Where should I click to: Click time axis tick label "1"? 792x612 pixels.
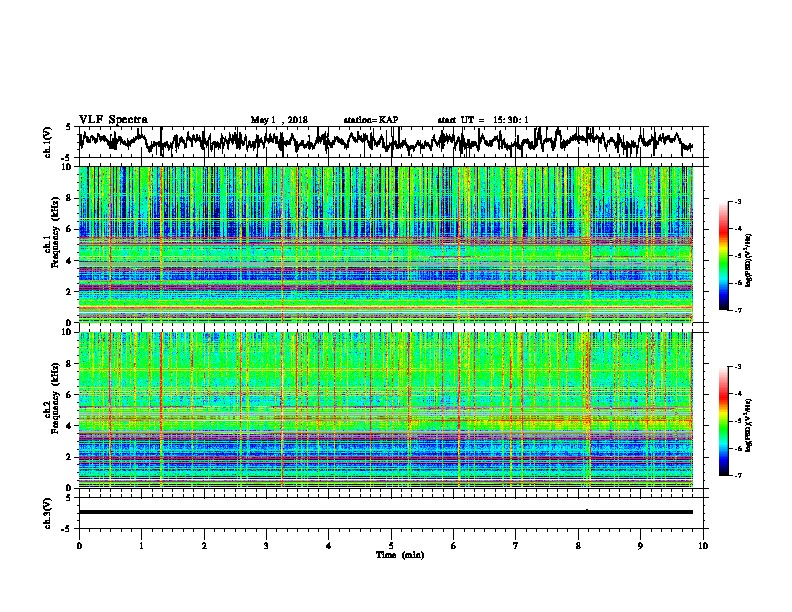(x=141, y=546)
